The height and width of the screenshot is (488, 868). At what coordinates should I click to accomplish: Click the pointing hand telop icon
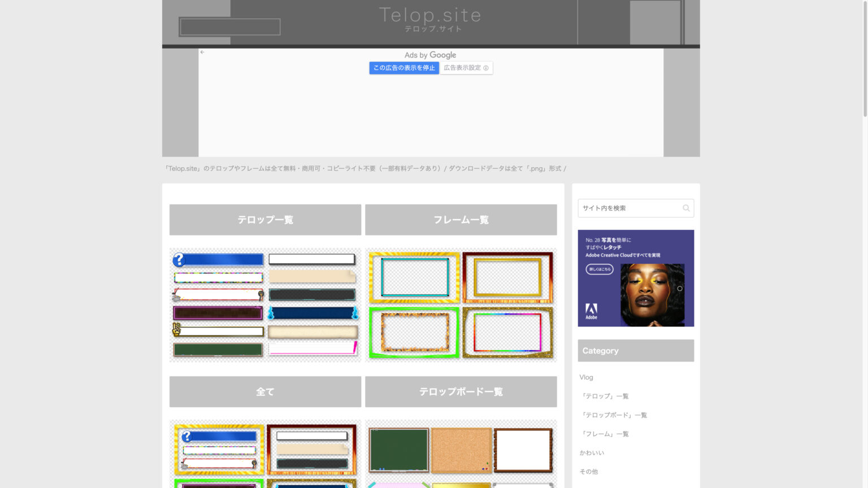tap(176, 329)
